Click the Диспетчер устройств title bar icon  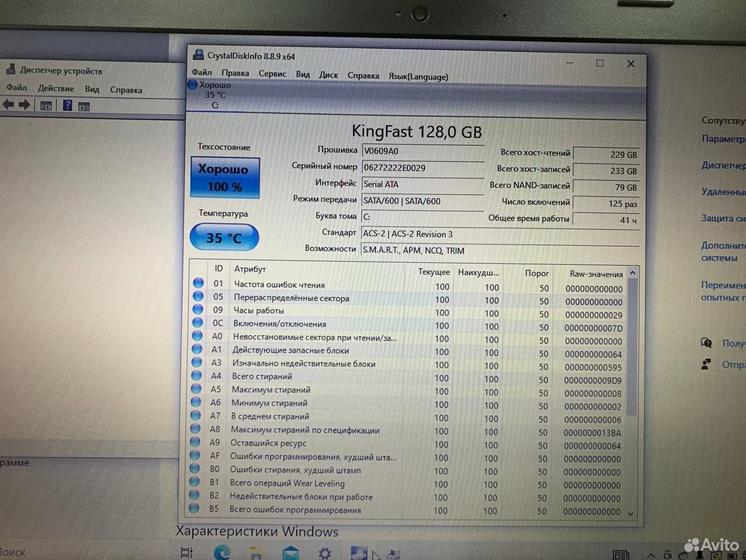click(x=10, y=69)
